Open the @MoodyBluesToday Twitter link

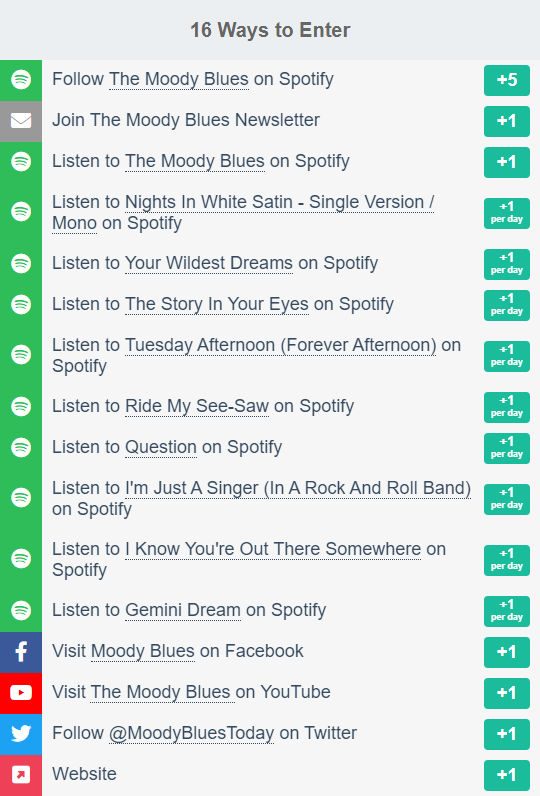click(191, 734)
